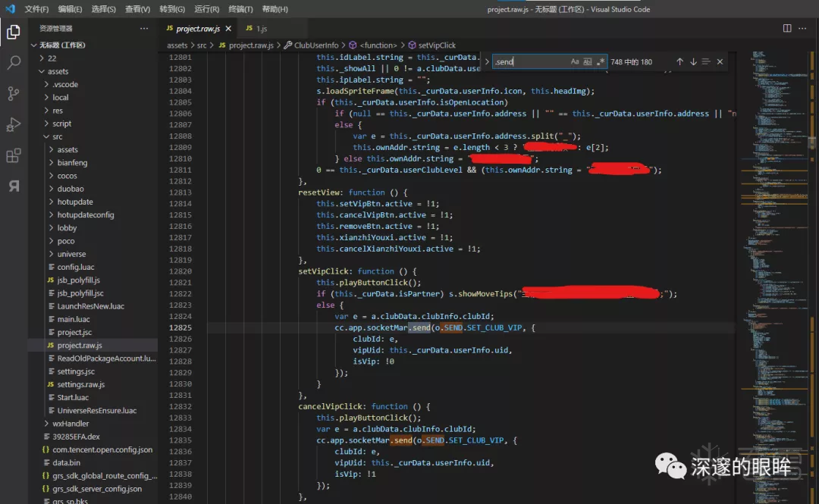819x504 pixels.
Task: Click the last activity bar icon below Extensions
Action: 14,186
